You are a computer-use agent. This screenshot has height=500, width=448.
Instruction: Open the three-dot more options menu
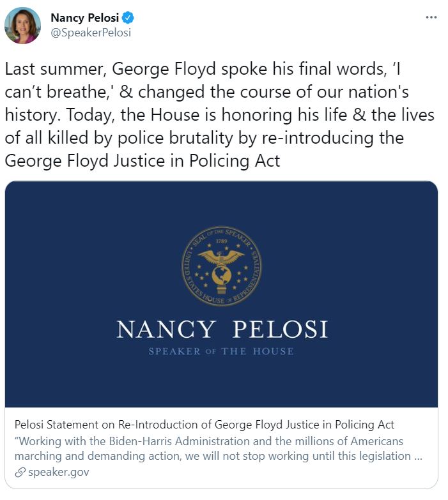431,17
